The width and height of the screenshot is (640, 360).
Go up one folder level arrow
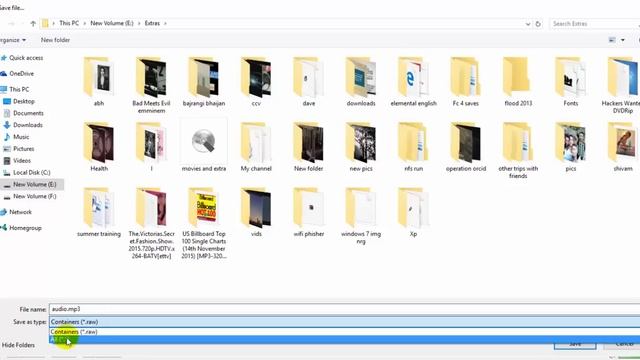click(33, 24)
